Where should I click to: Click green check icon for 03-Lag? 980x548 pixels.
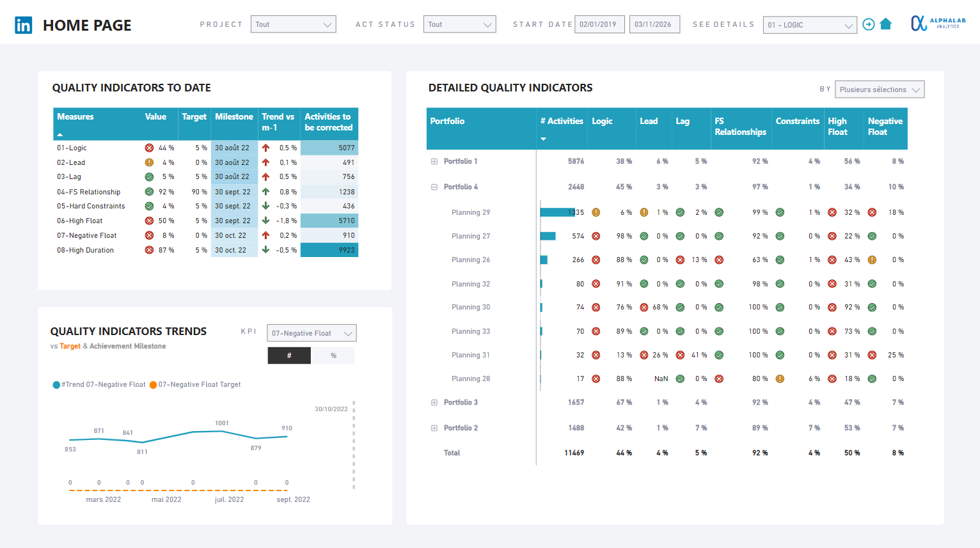pyautogui.click(x=149, y=177)
